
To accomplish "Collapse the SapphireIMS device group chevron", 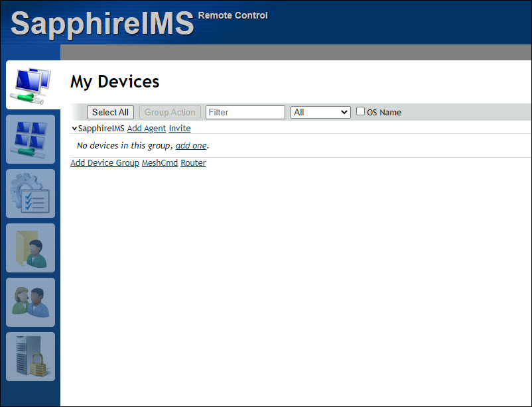I will point(74,128).
